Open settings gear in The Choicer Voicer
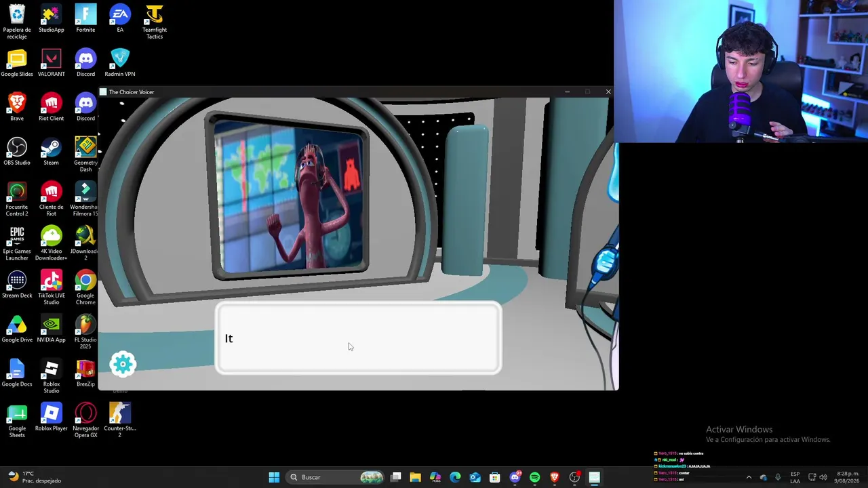The height and width of the screenshot is (488, 868). pyautogui.click(x=123, y=365)
